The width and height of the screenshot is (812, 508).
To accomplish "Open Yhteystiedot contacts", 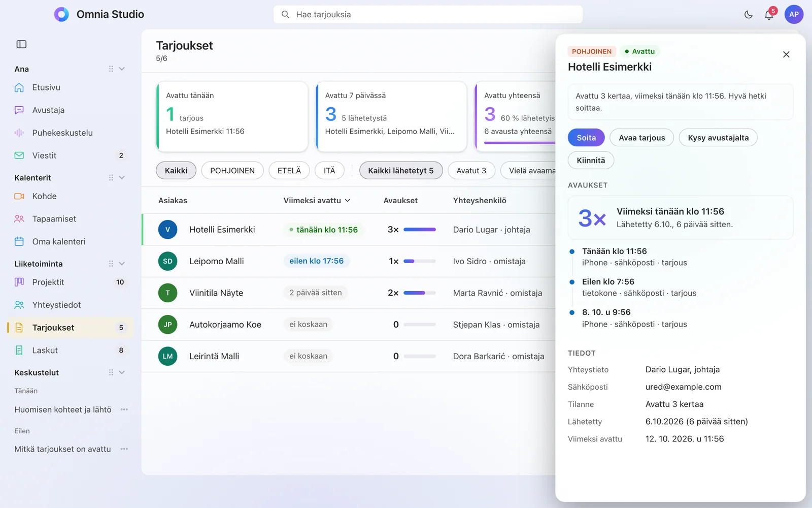I will (71, 305).
